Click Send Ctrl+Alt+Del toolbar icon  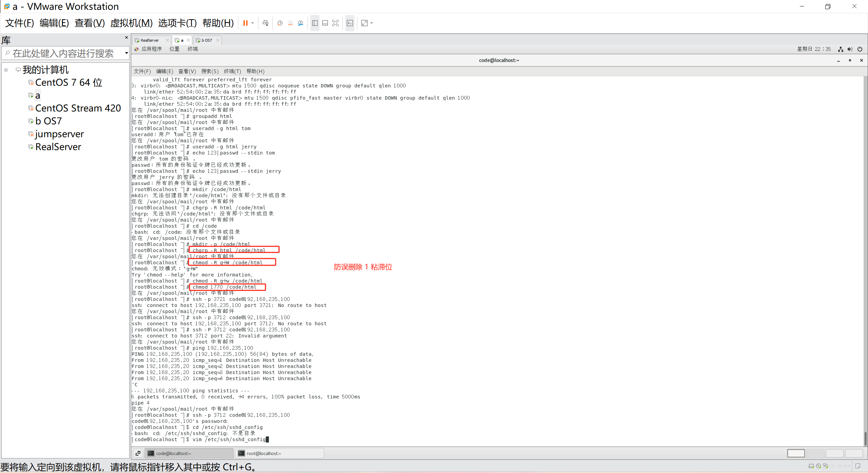pos(265,23)
